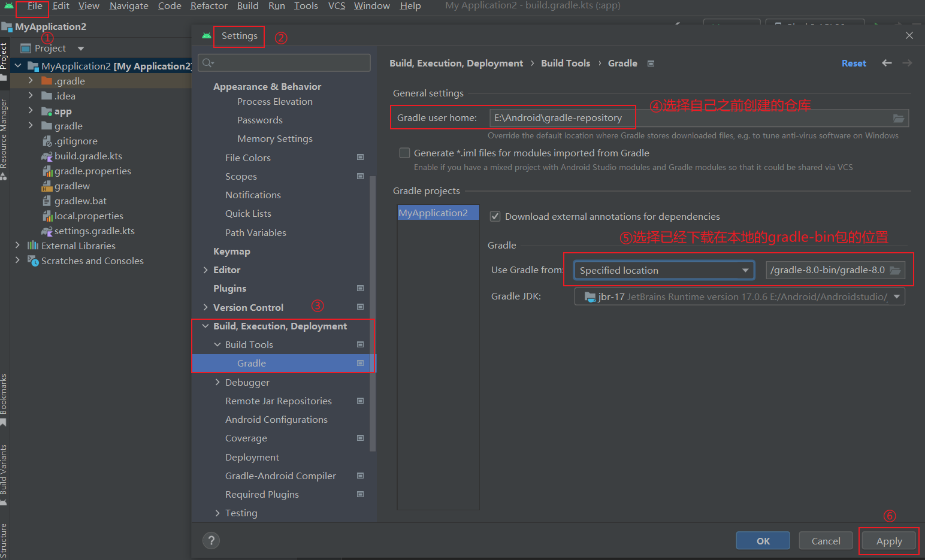The height and width of the screenshot is (560, 925).
Task: Browse folder for Gradle location path
Action: click(x=895, y=270)
